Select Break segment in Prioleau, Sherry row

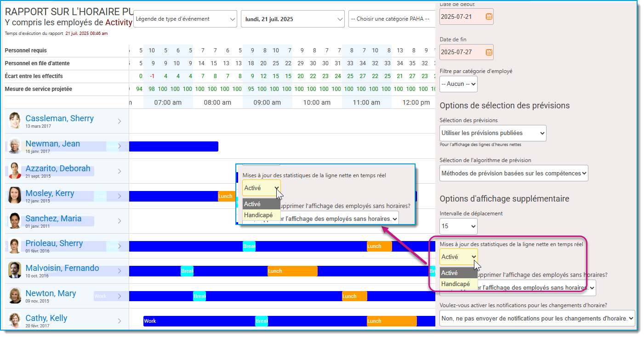249,246
